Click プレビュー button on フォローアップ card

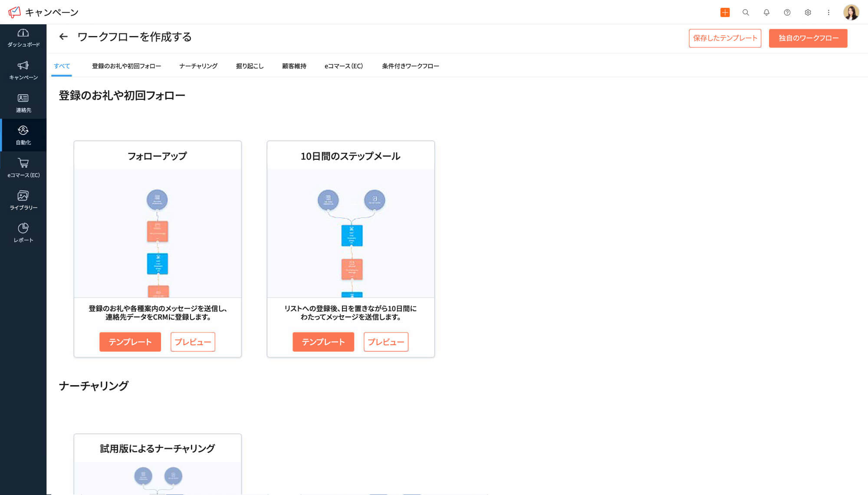[193, 342]
